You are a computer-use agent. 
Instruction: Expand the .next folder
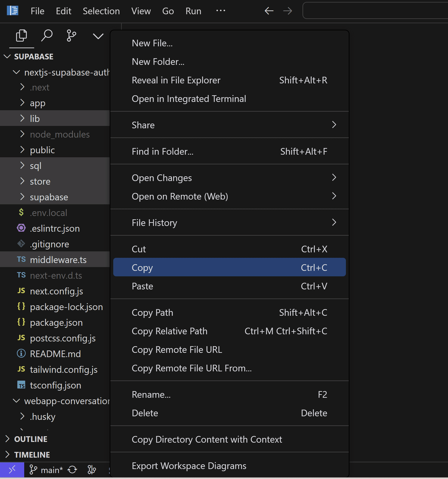pos(22,87)
